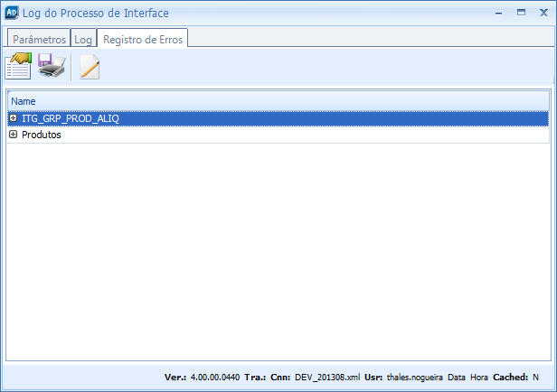557x392 pixels.
Task: Select the ITG_GRP_PROD_ALIQ row
Action: coord(278,118)
